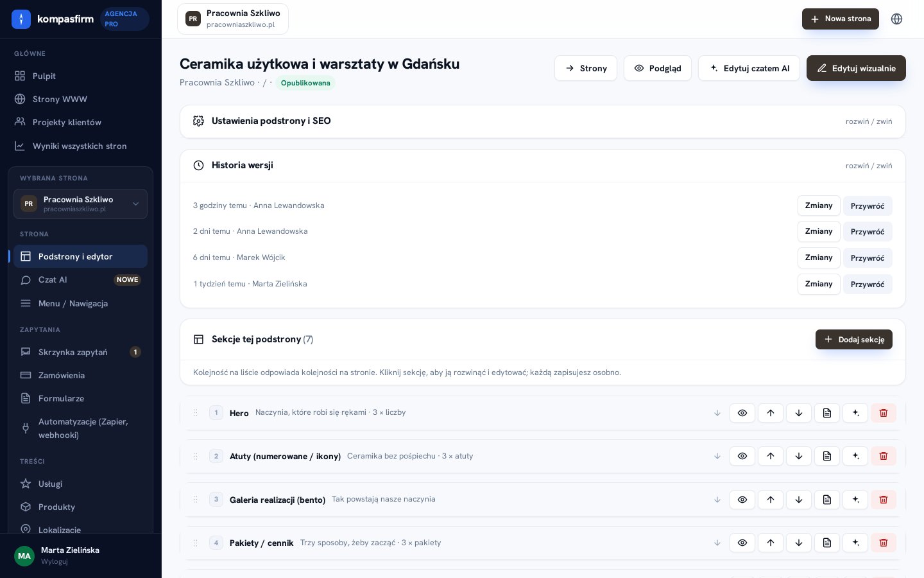Toggle eye icon for Pakiety / cennik
The height and width of the screenshot is (578, 924).
(x=742, y=543)
